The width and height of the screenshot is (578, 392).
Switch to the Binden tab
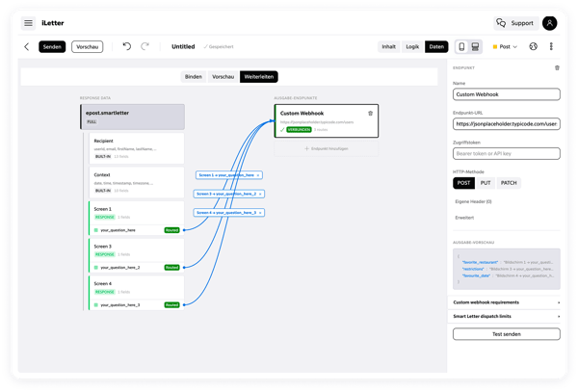(194, 77)
